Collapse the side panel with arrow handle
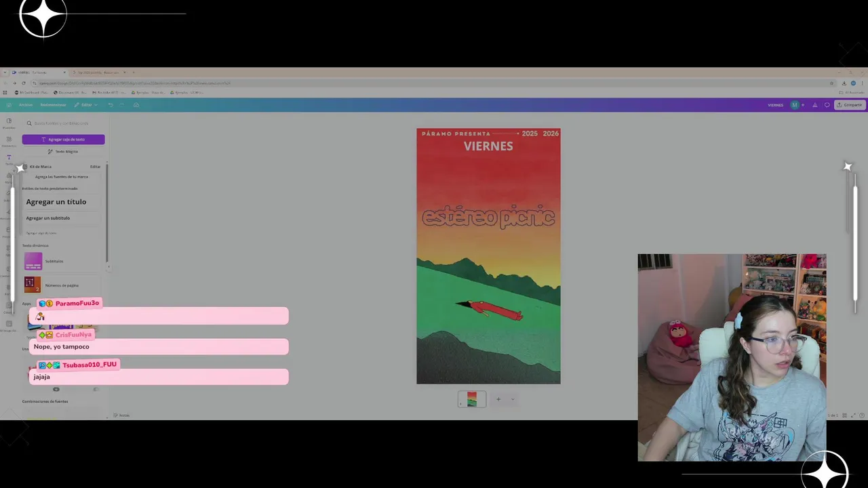 [x=109, y=267]
